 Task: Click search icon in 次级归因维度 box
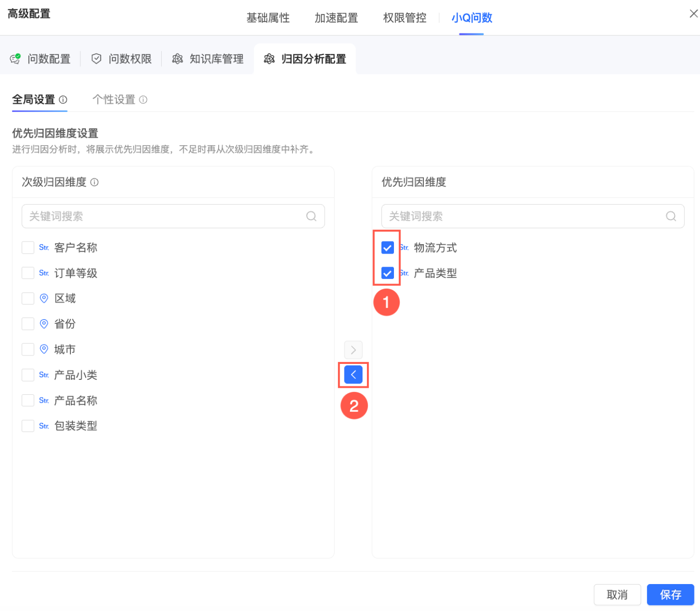point(312,216)
